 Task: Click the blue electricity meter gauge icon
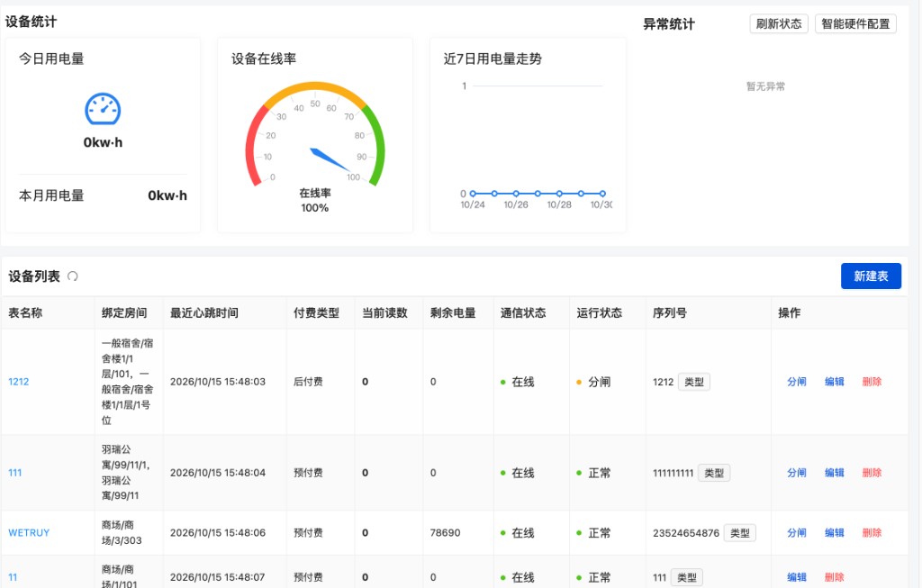(x=103, y=109)
